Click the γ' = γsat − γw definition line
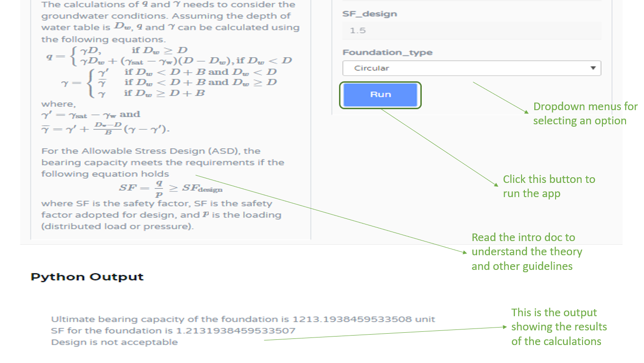The image size is (644, 363). coord(91,114)
